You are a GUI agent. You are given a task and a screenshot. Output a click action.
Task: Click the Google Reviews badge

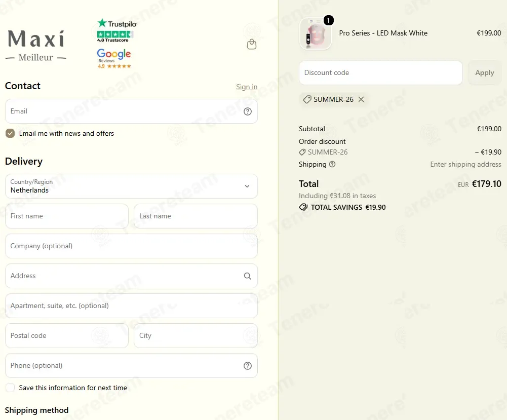[x=114, y=59]
